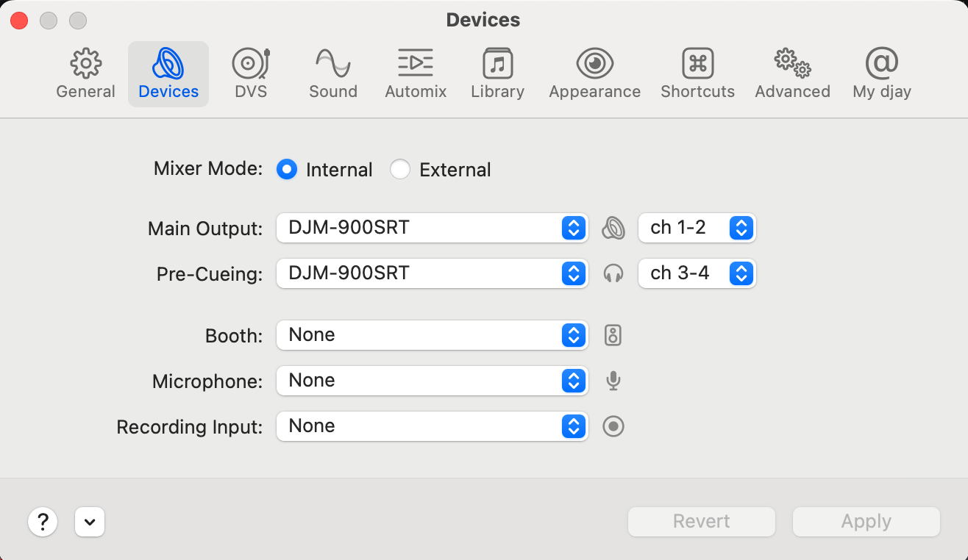Screen dimensions: 968x560
Task: Click the Apply button
Action: [x=866, y=522]
